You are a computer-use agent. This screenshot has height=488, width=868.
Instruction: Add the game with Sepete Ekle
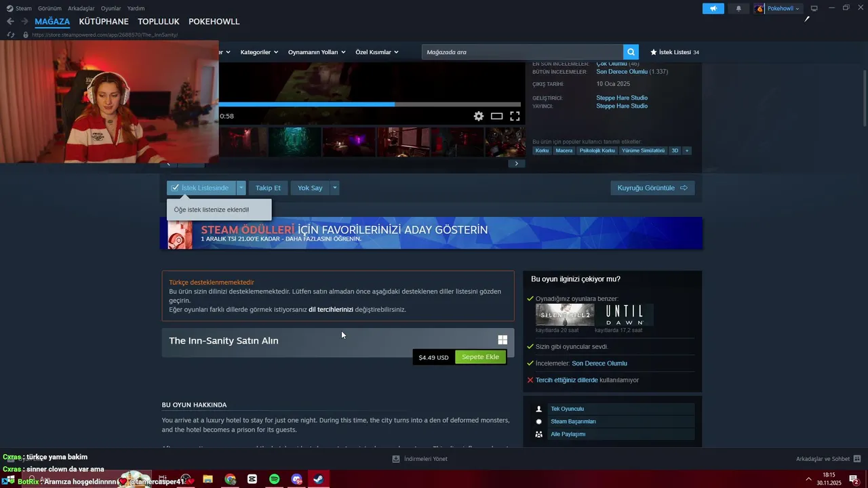[480, 357]
